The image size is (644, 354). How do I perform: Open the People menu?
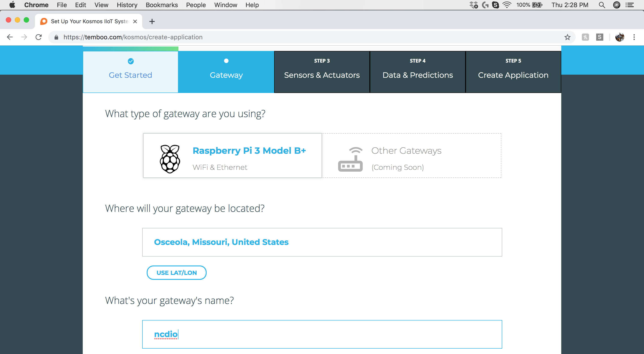pyautogui.click(x=196, y=5)
